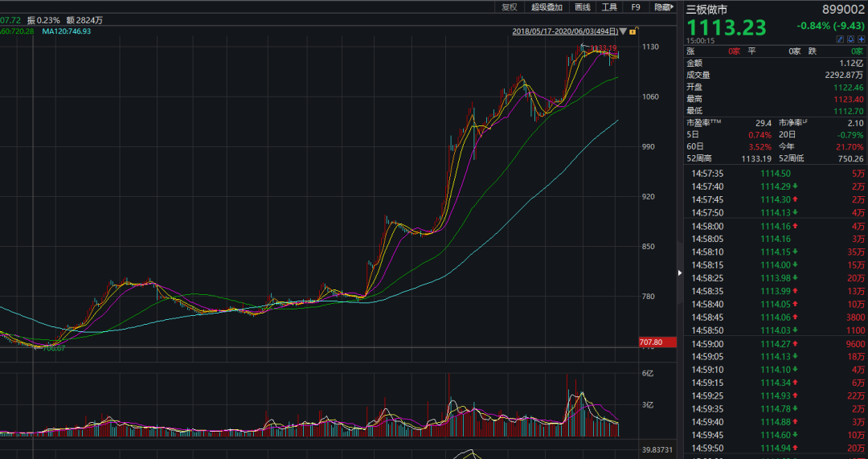Select the 14:59:50 tick row
Image resolution: width=868 pixels, height=459 pixels.
[x=776, y=448]
